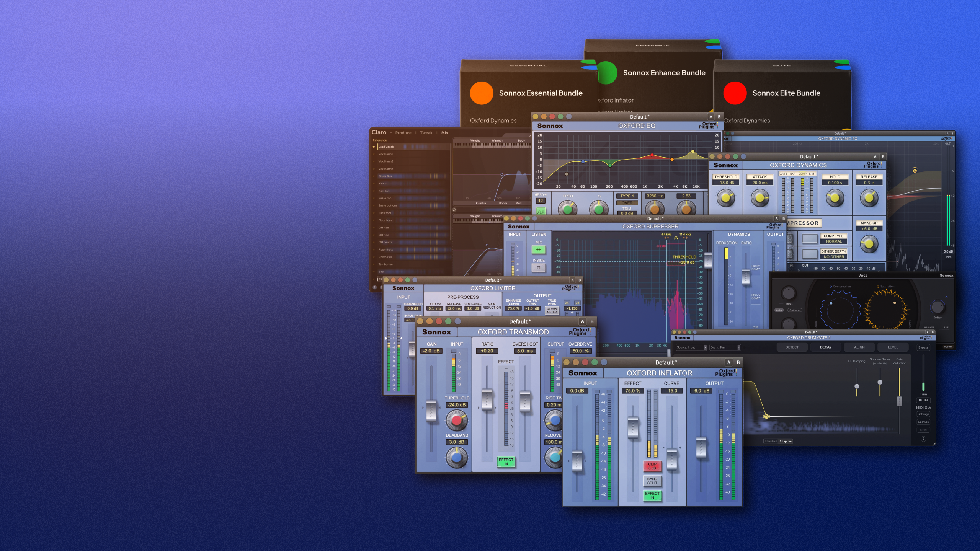Click the Make-Up gain knob in Oxford Dynamics
The image size is (980, 551).
pyautogui.click(x=869, y=244)
